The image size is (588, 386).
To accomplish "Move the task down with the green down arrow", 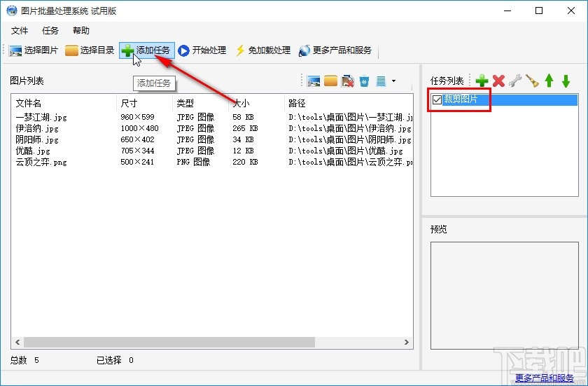I will tap(566, 81).
